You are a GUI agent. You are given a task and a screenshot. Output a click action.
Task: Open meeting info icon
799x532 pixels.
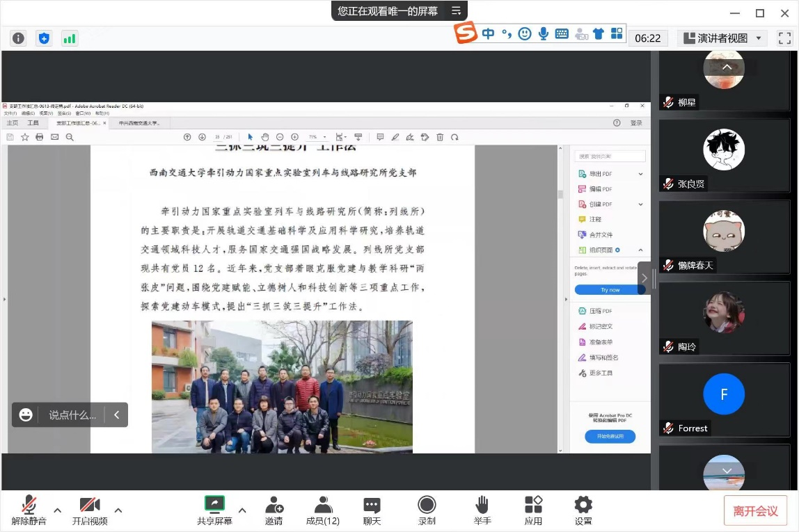(19, 38)
